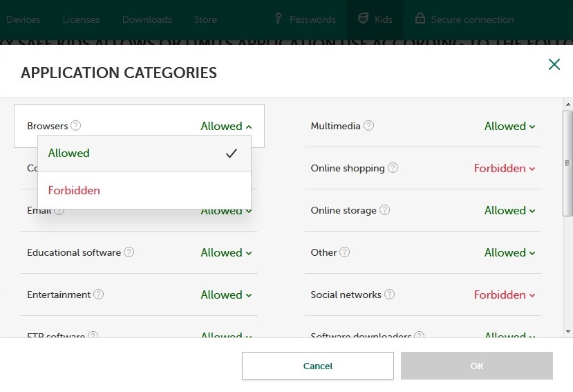Image resolution: width=573 pixels, height=392 pixels.
Task: Expand the Multimedia permission dropdown
Action: pos(509,126)
